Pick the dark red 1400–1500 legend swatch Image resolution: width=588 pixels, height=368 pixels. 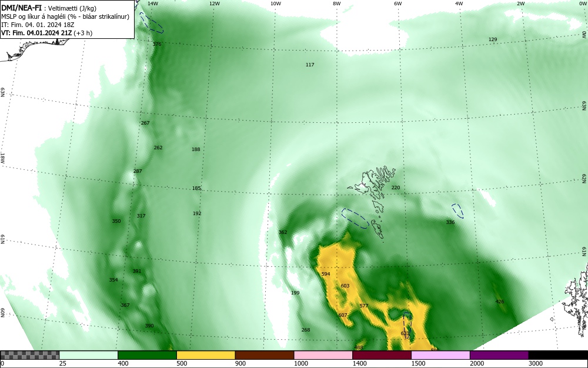pos(382,355)
